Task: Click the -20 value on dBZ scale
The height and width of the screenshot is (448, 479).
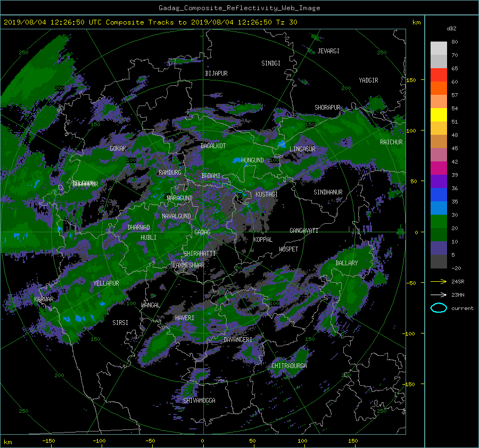Action: (456, 268)
